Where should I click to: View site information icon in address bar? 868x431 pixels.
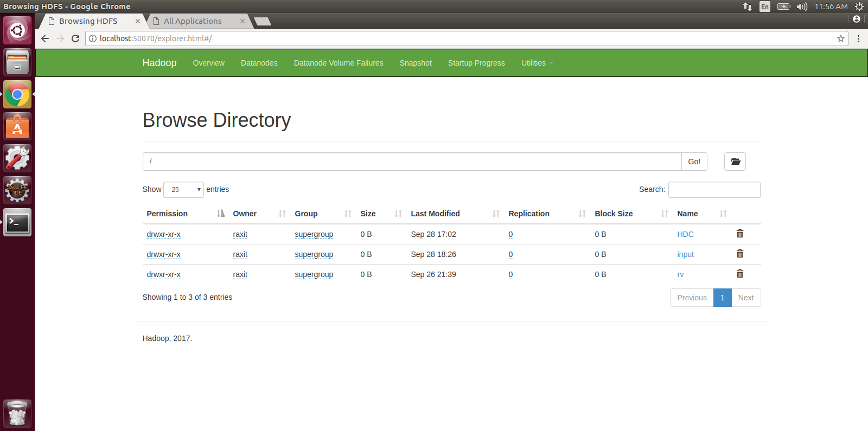point(93,38)
